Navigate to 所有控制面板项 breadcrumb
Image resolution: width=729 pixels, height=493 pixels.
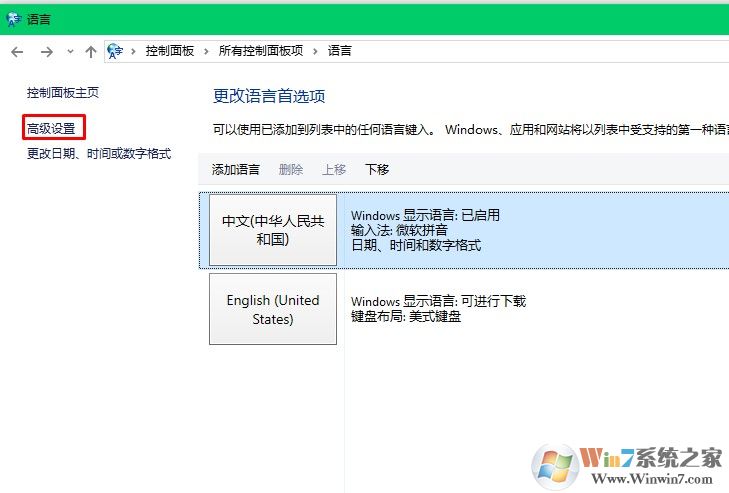261,51
